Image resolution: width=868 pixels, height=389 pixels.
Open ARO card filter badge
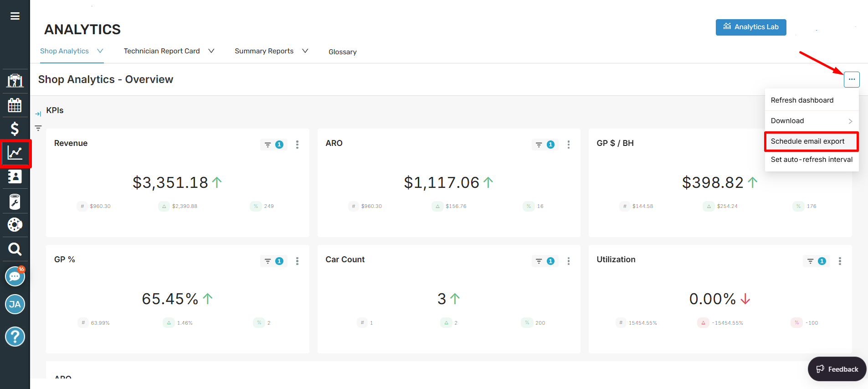point(545,145)
